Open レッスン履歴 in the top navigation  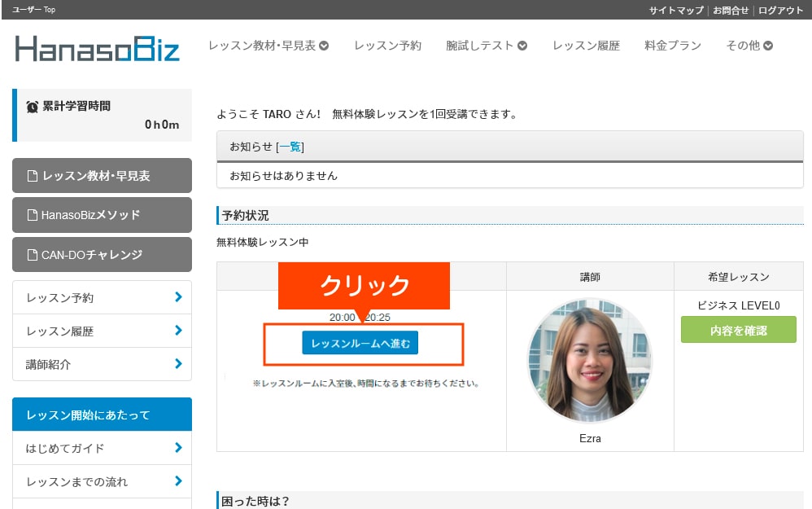(586, 46)
